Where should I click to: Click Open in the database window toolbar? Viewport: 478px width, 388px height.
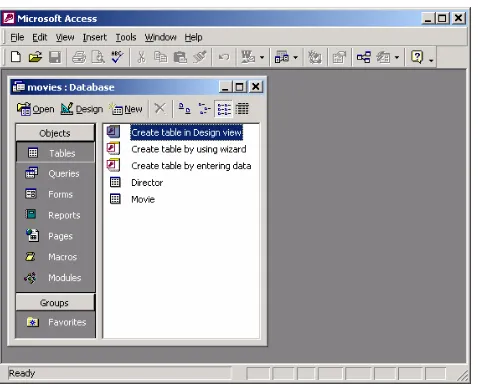click(x=35, y=109)
